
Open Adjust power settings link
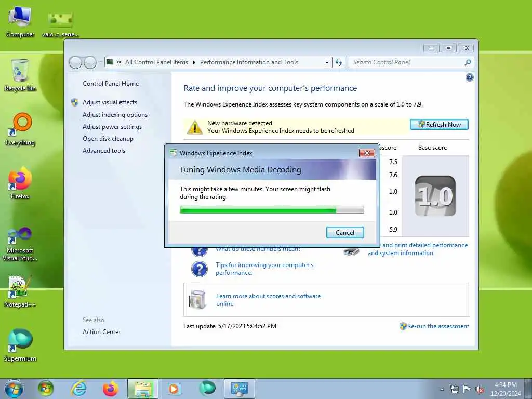[x=112, y=127]
